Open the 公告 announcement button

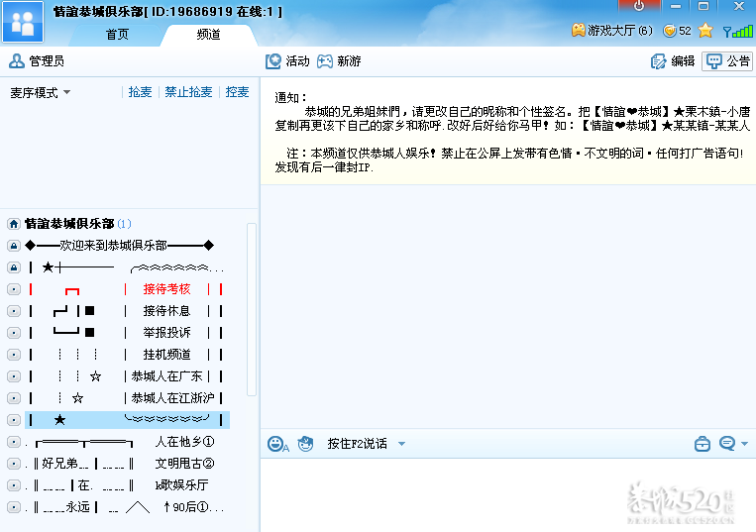click(727, 61)
